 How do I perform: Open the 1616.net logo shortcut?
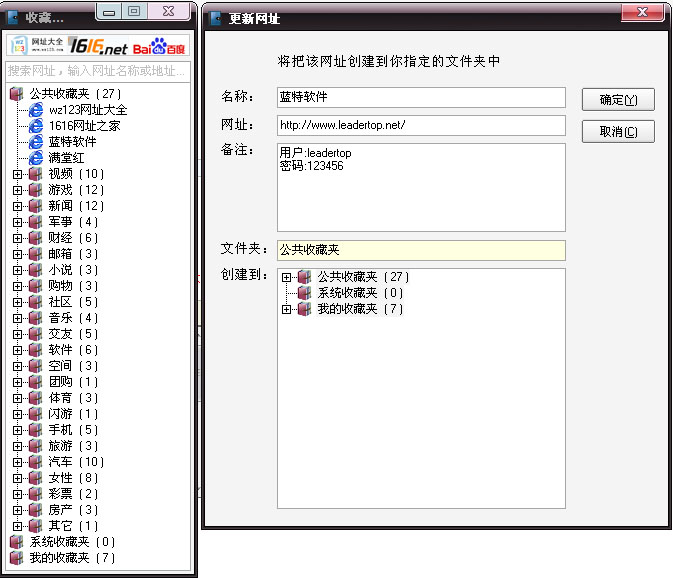pos(98,47)
